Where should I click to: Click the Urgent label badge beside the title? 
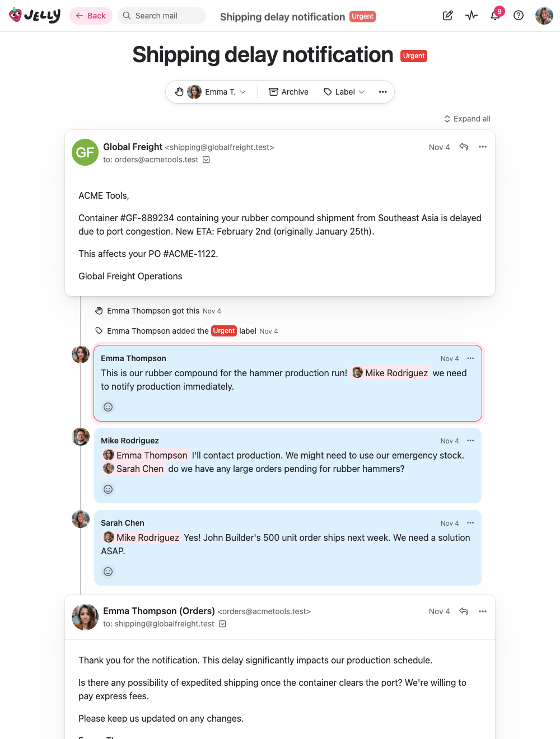(414, 56)
